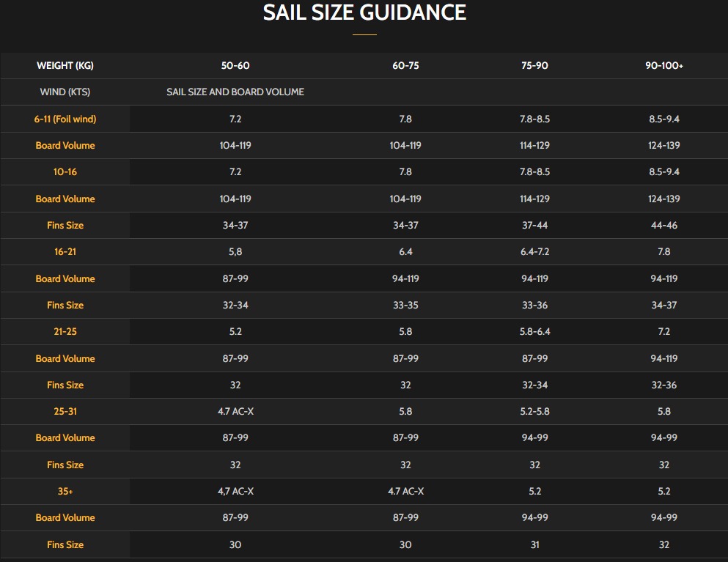Click the 44-46 fins size cell

point(663,226)
